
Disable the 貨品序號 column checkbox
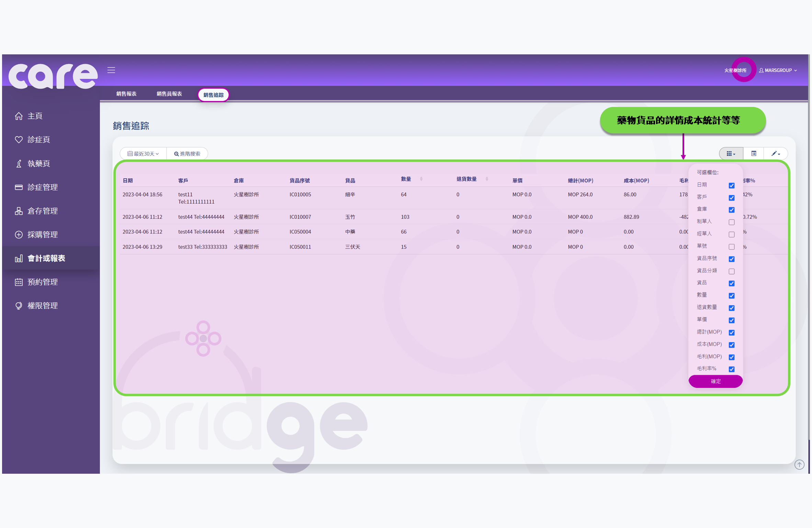pos(732,259)
